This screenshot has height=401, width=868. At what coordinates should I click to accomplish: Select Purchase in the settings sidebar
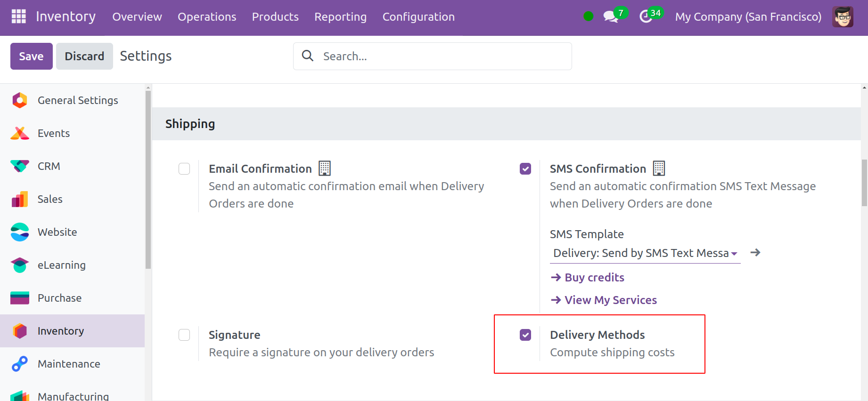pyautogui.click(x=59, y=298)
